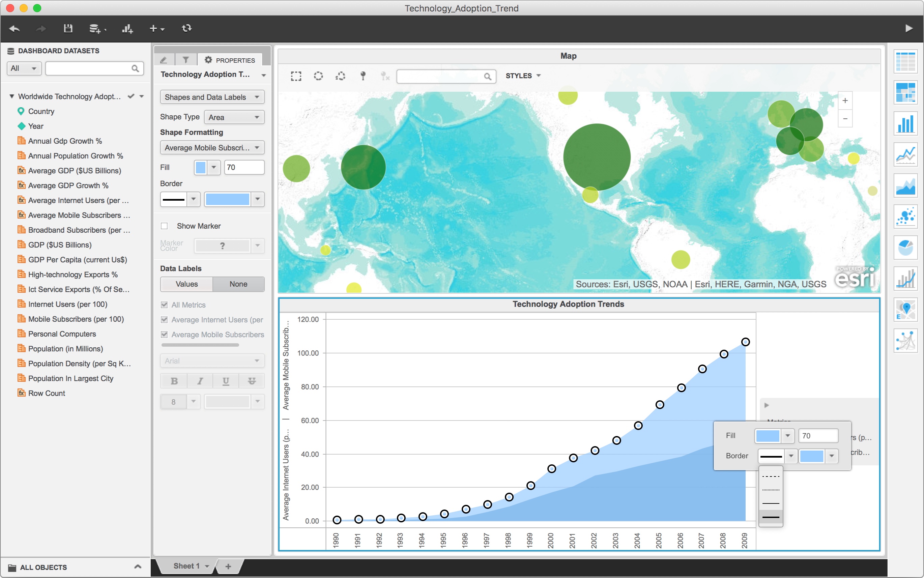Click the refresh data icon

pyautogui.click(x=186, y=28)
